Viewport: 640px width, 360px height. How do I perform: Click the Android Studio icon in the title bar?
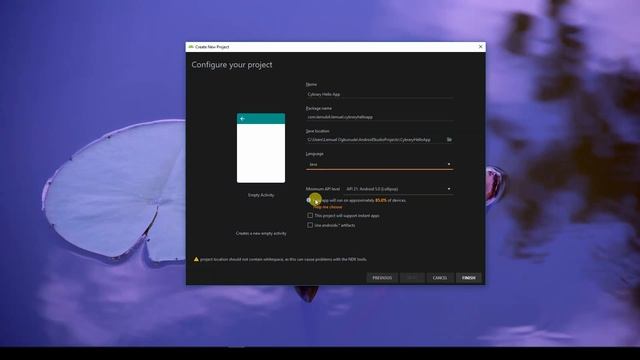point(191,47)
